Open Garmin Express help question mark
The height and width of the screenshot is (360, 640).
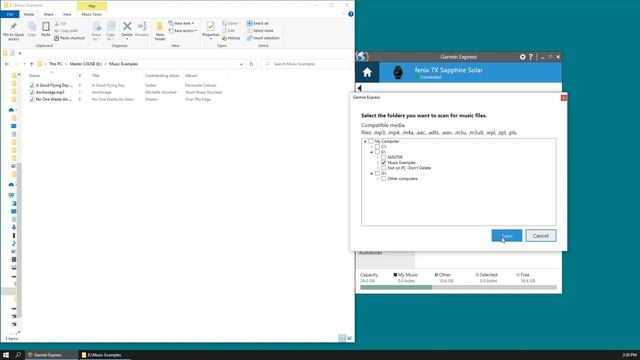(531, 57)
